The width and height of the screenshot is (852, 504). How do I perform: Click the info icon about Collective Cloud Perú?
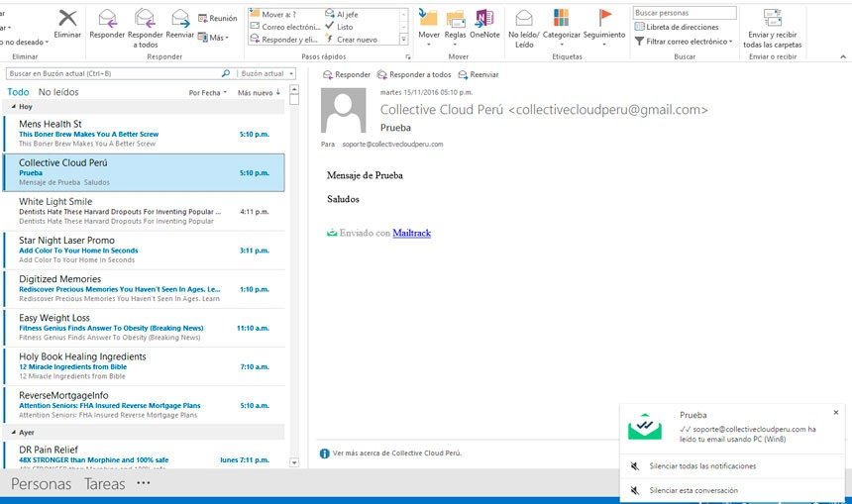pyautogui.click(x=324, y=454)
